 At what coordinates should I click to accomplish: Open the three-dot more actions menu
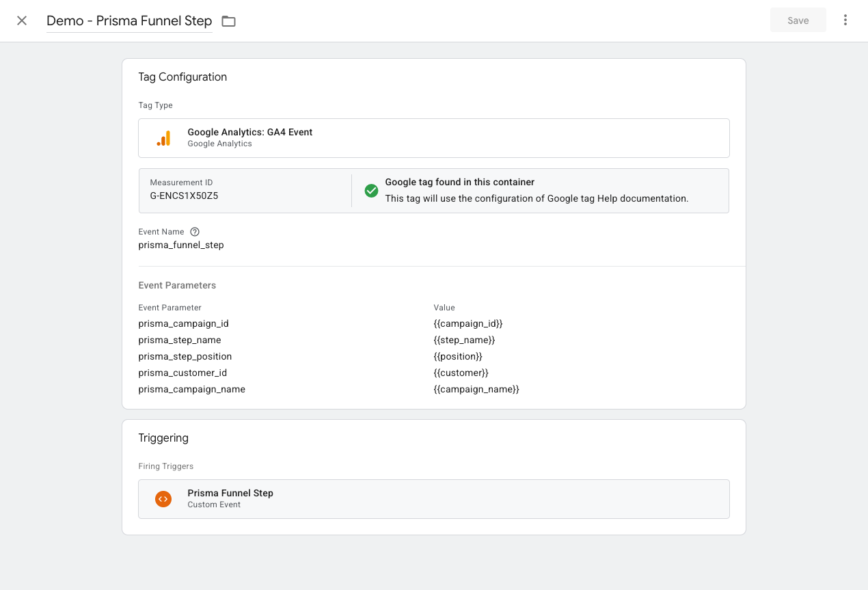point(845,21)
